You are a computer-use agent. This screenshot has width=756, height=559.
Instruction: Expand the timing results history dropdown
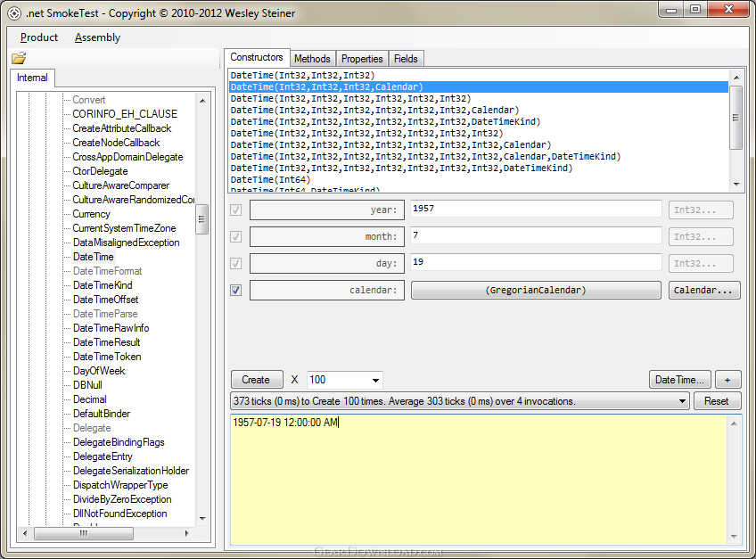click(x=682, y=401)
